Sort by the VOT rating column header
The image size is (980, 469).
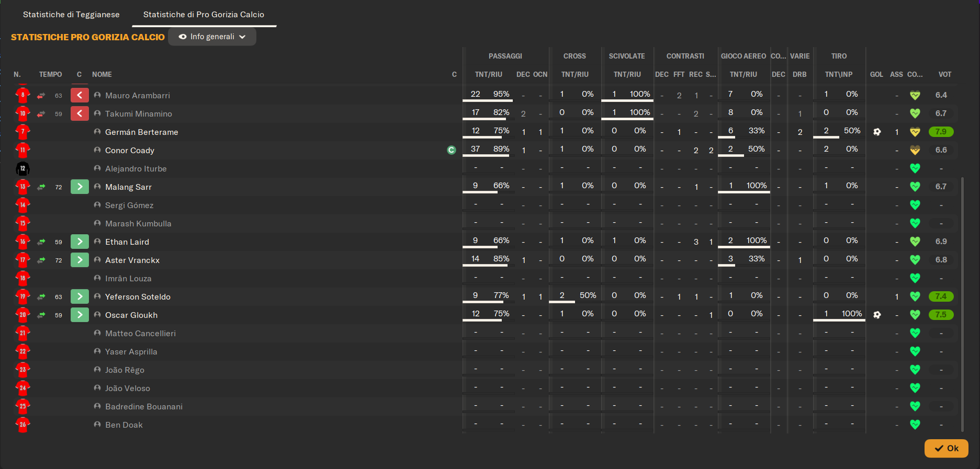click(x=945, y=74)
